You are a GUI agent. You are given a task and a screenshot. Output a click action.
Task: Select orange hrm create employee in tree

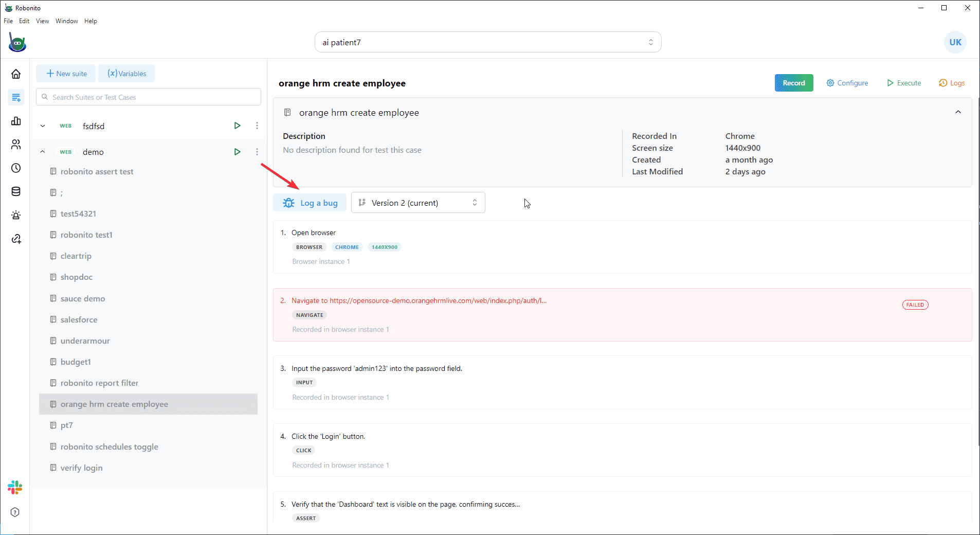pos(148,404)
